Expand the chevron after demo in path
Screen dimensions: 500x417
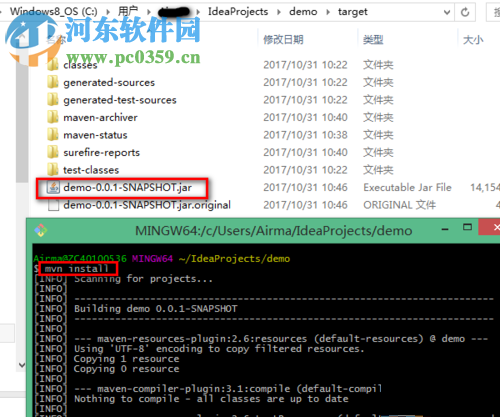[328, 12]
